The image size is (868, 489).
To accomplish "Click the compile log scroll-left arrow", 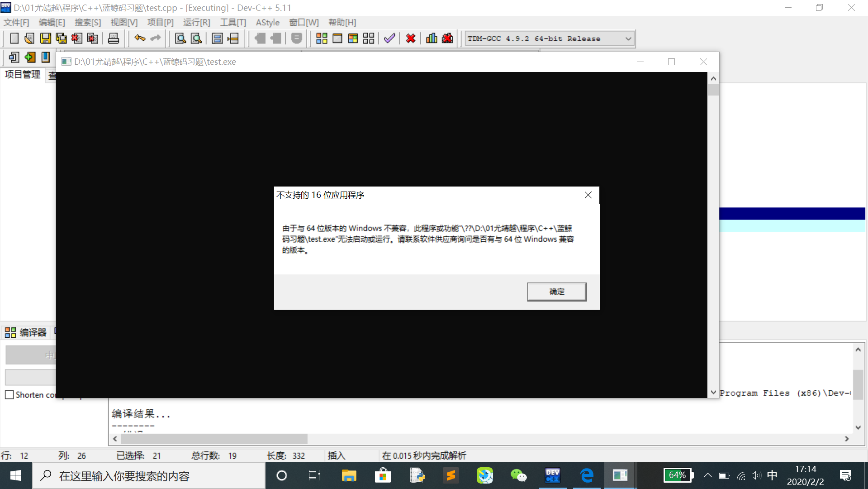I will 115,439.
